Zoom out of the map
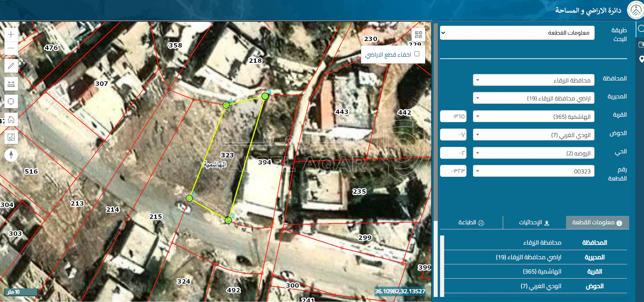The image size is (644, 302). point(11,48)
